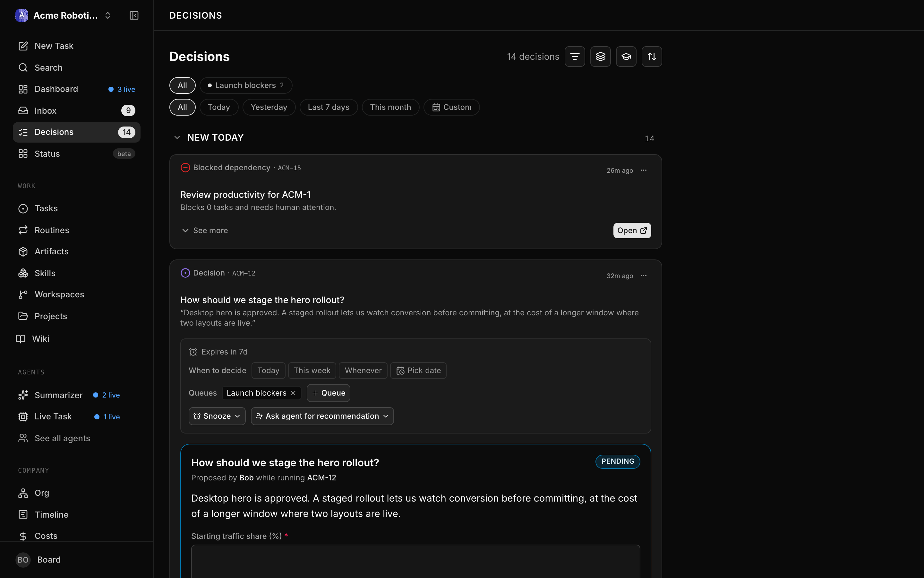Set When to decide to Today
This screenshot has height=578, width=924.
pyautogui.click(x=268, y=371)
